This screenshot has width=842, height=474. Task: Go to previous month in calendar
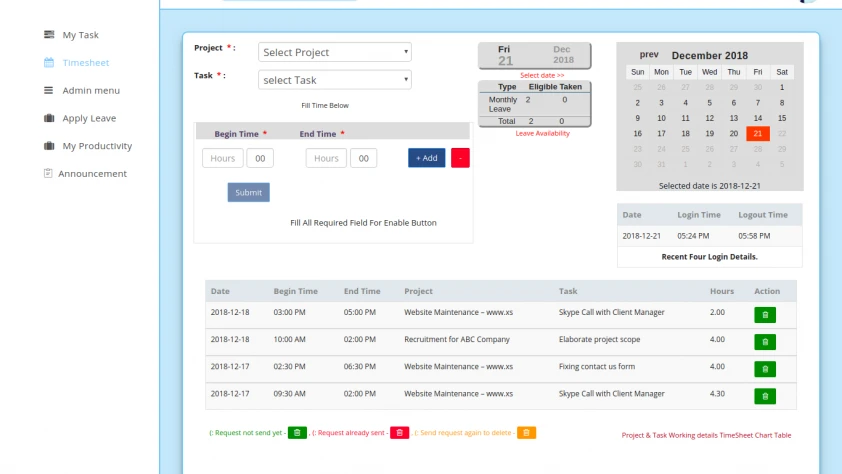(x=649, y=55)
